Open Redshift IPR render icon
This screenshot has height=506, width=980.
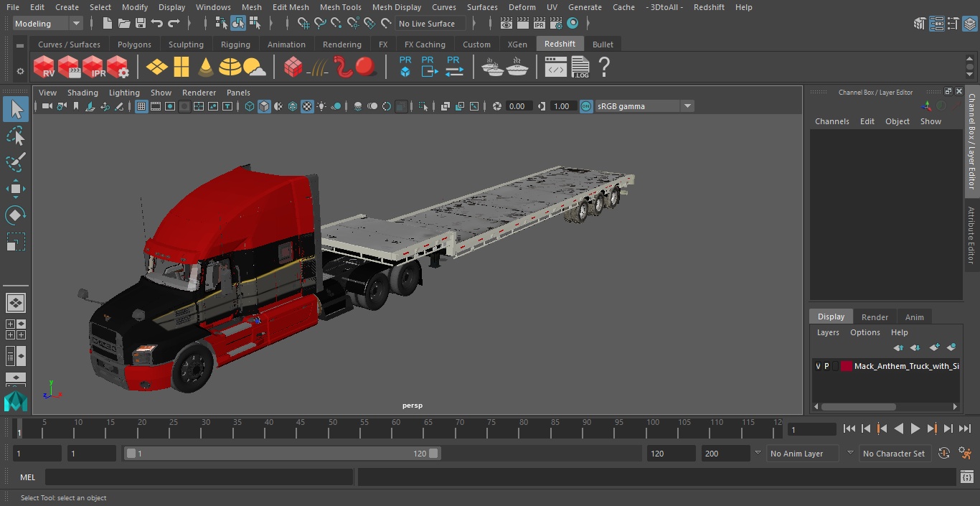click(93, 67)
